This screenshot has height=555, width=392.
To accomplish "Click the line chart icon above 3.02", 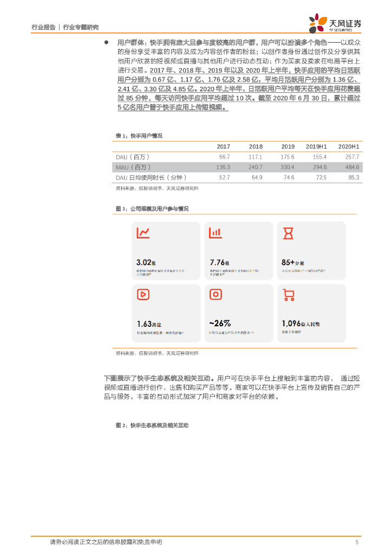I will (143, 233).
